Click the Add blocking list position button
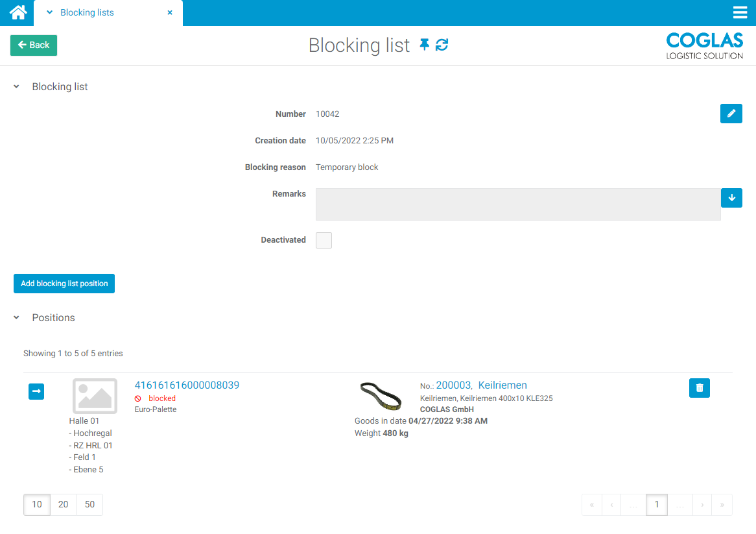This screenshot has width=756, height=534. 64,283
